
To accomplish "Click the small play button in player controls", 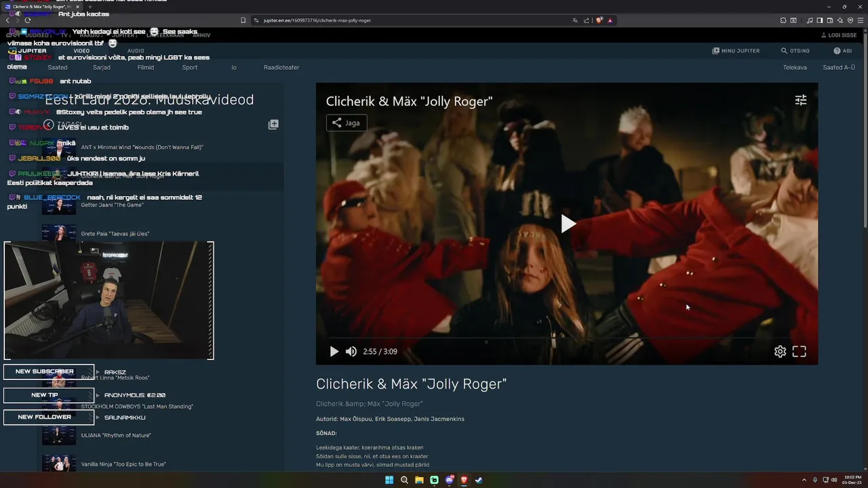I will (x=334, y=351).
